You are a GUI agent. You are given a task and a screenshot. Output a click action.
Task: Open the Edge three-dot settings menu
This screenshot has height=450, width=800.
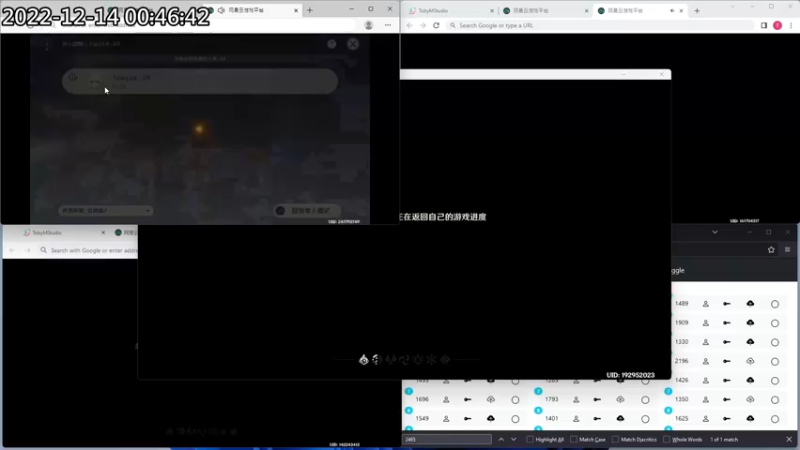(x=388, y=25)
